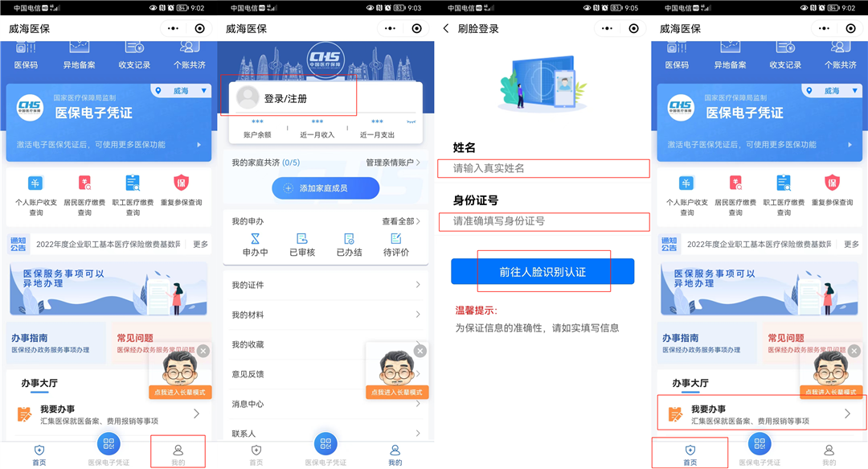Tap the 待评价 pending review icon
868x469 pixels.
pos(395,239)
